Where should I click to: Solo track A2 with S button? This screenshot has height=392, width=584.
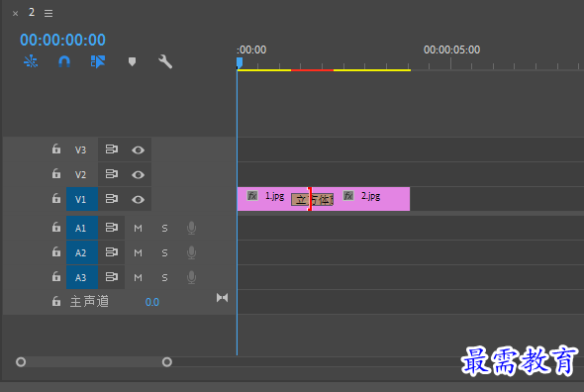(164, 253)
